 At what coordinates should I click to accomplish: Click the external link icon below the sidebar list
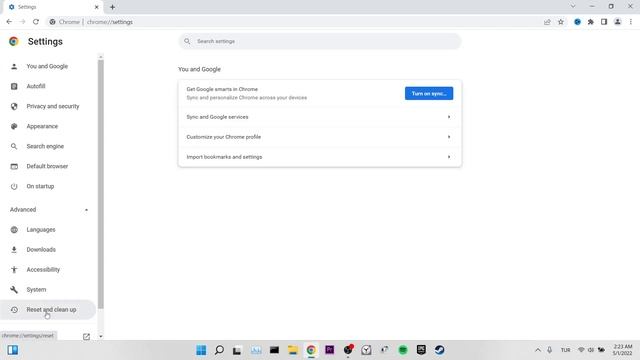pyautogui.click(x=86, y=337)
